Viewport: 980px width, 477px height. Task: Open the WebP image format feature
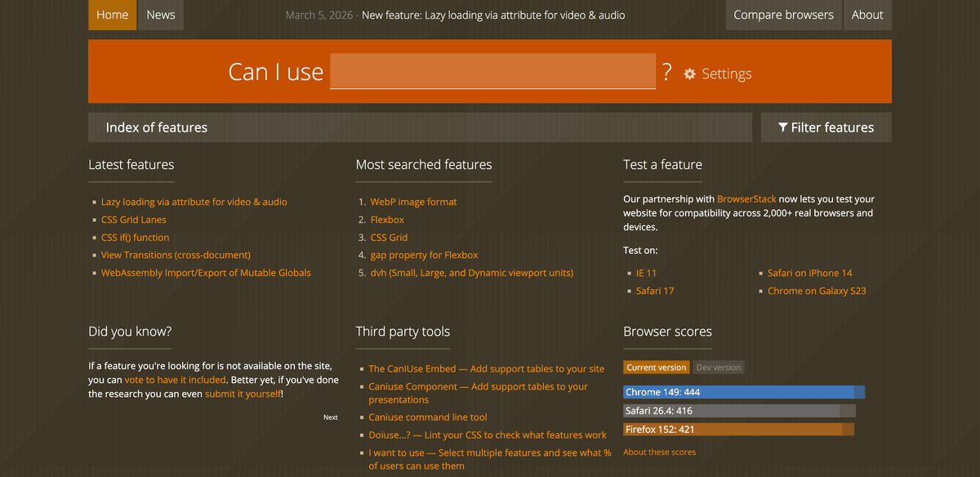413,202
